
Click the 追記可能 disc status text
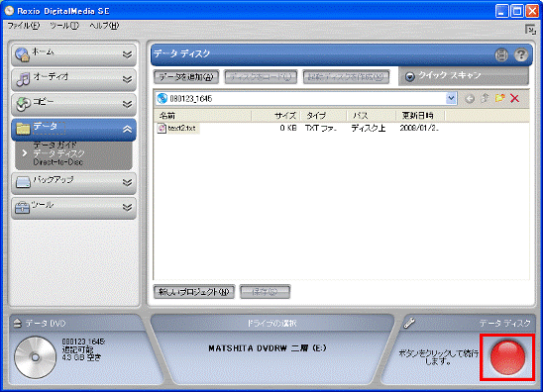pos(77,349)
